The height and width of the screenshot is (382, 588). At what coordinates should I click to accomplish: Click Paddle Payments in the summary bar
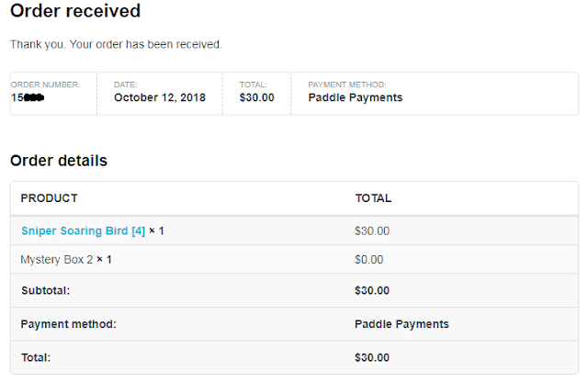[355, 97]
